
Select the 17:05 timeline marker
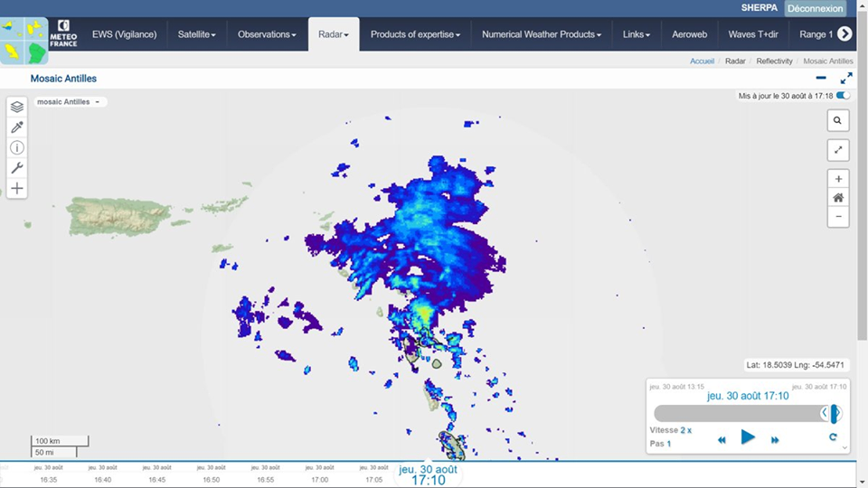click(x=373, y=474)
